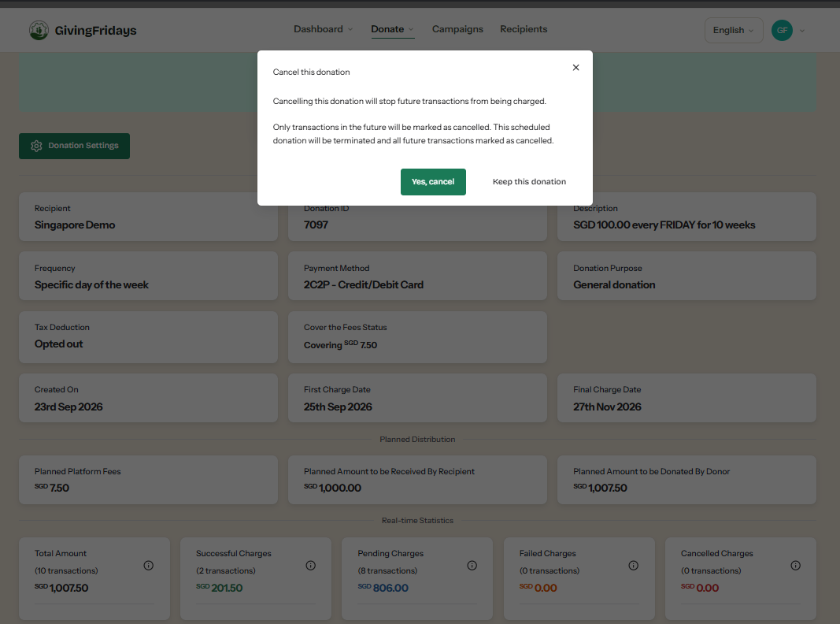Click Successful Charges amount SGD 201.50
Image resolution: width=840 pixels, height=624 pixels.
click(219, 588)
